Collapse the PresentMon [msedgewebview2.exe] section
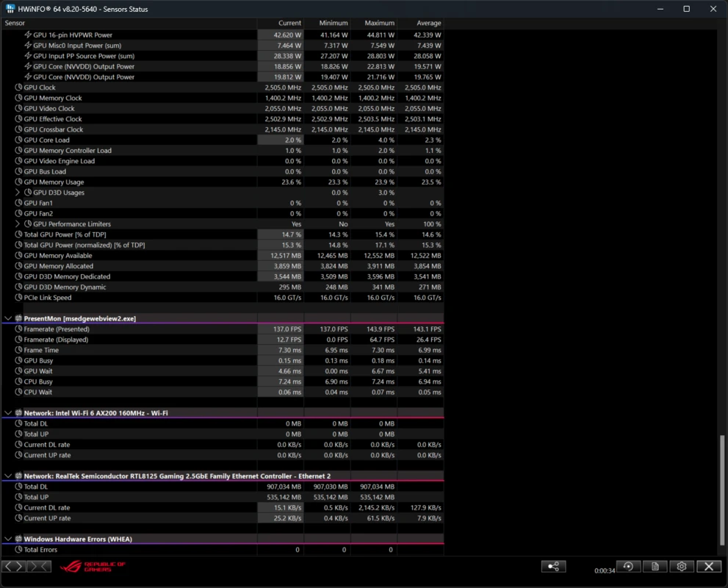This screenshot has height=588, width=728. [x=8, y=318]
